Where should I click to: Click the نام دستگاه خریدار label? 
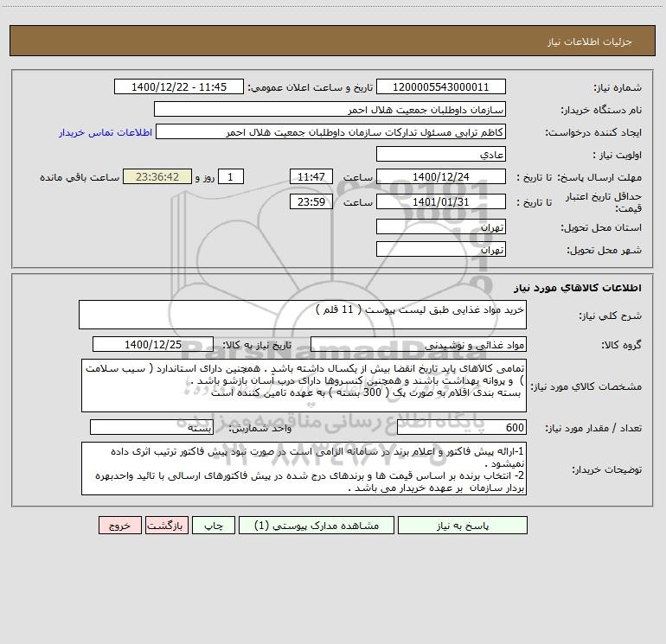pos(601,111)
